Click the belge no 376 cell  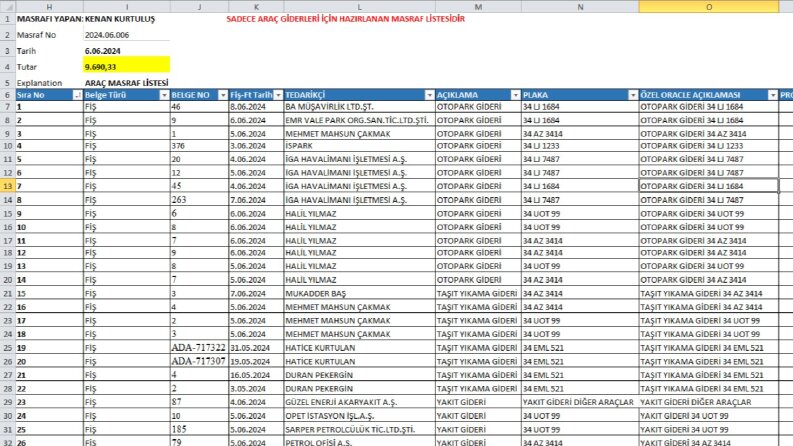coord(199,146)
